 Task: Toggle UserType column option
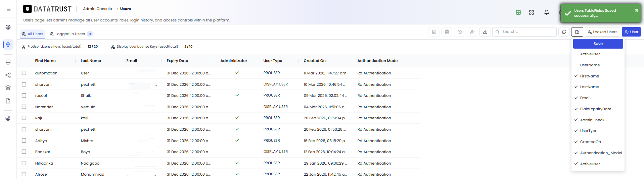pyautogui.click(x=598, y=131)
